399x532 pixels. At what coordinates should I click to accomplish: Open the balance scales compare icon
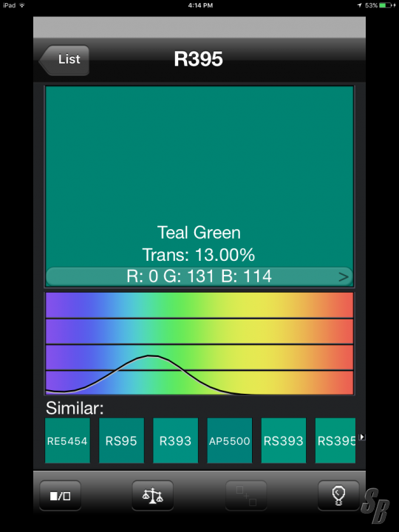153,496
